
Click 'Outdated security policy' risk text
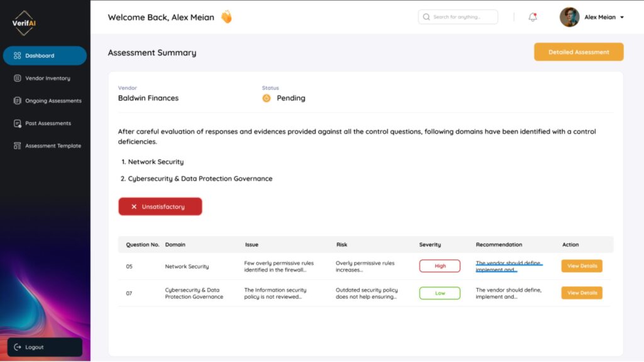pyautogui.click(x=367, y=293)
